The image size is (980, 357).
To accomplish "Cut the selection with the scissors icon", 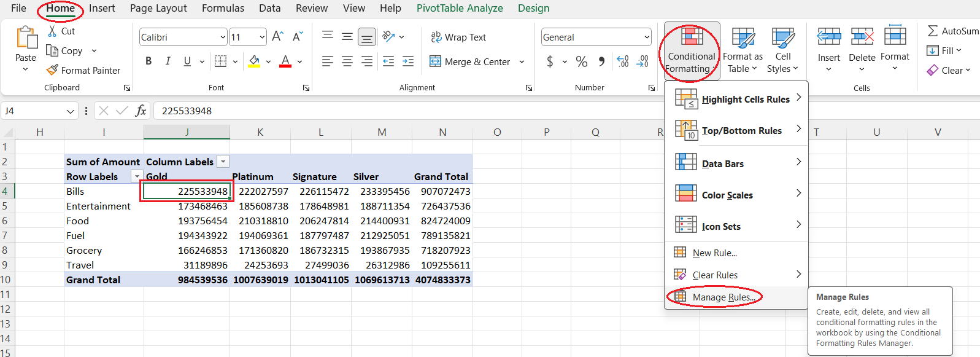I will (x=53, y=31).
